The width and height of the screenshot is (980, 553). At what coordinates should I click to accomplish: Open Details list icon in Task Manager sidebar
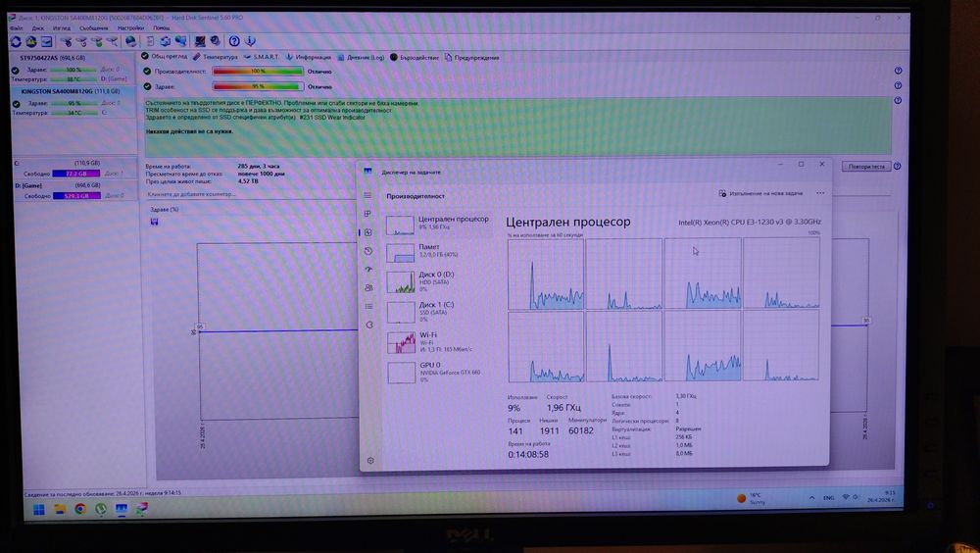tap(368, 307)
